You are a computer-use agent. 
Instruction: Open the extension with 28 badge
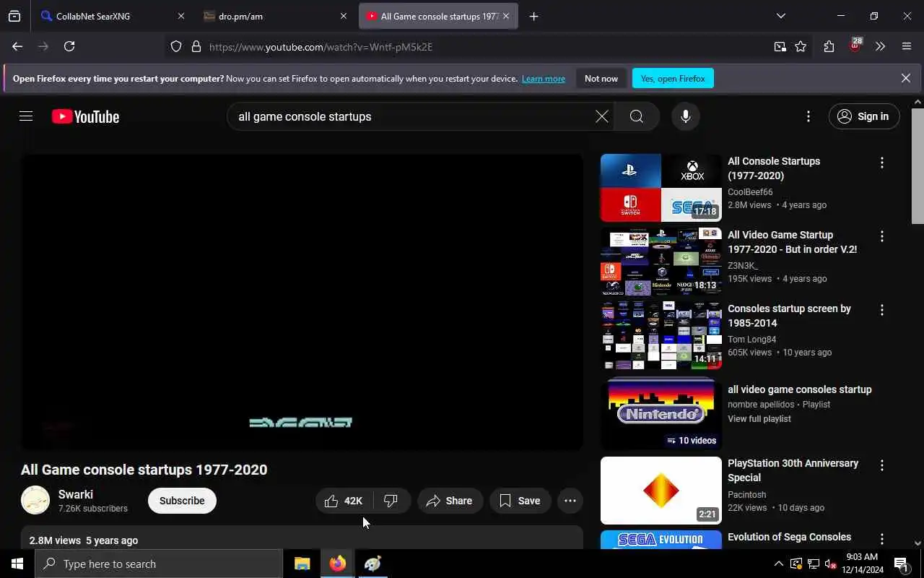click(x=855, y=46)
